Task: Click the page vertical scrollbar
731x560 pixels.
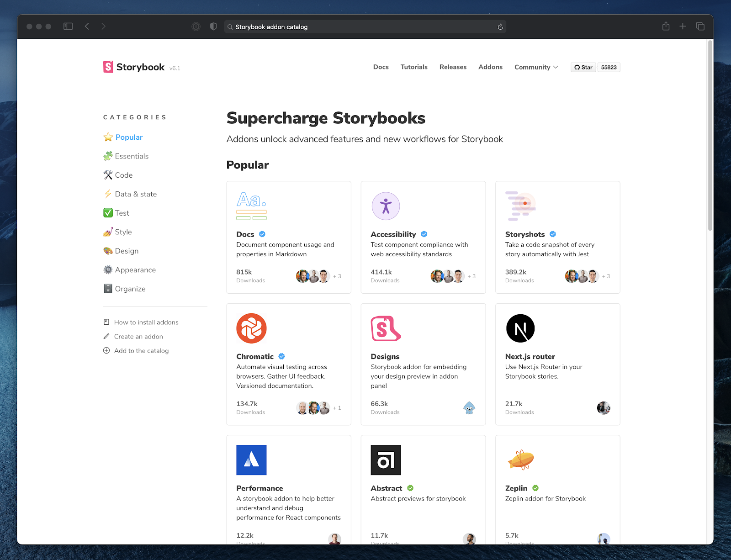Action: coord(710,136)
